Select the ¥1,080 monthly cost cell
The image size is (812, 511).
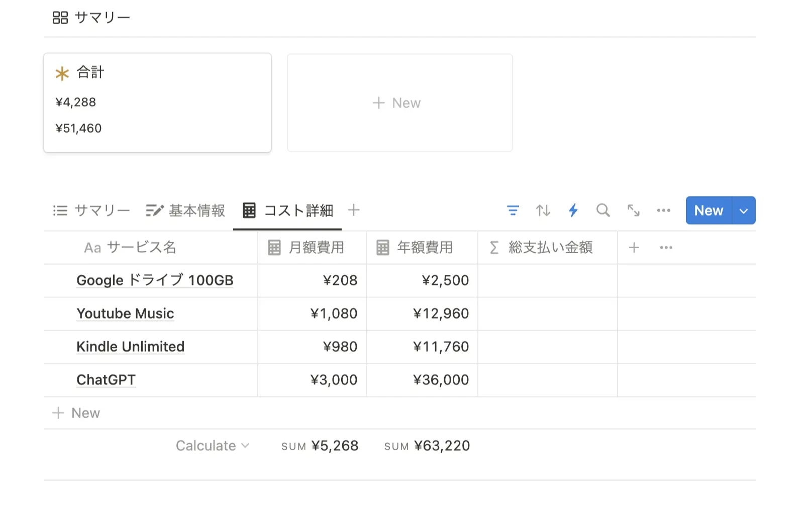(x=312, y=314)
